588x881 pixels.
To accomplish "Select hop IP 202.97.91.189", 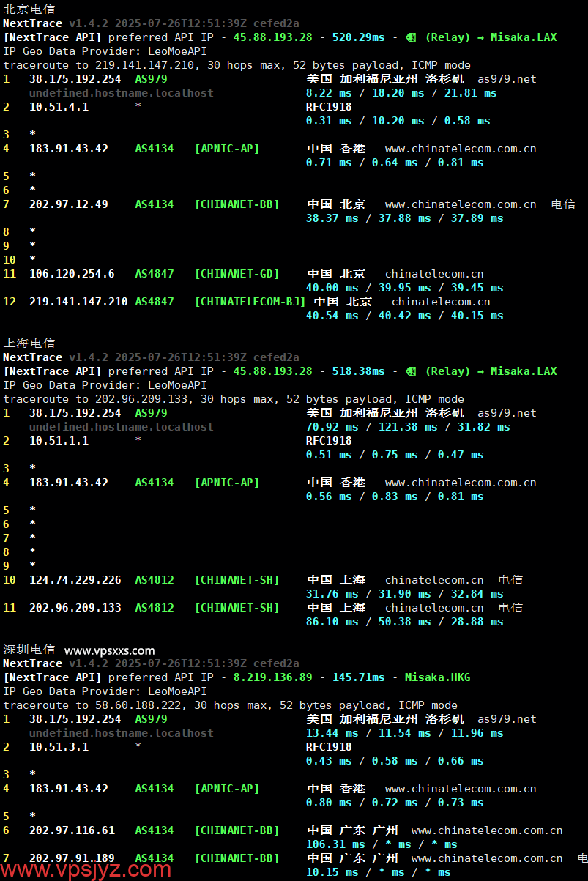I will [x=72, y=858].
